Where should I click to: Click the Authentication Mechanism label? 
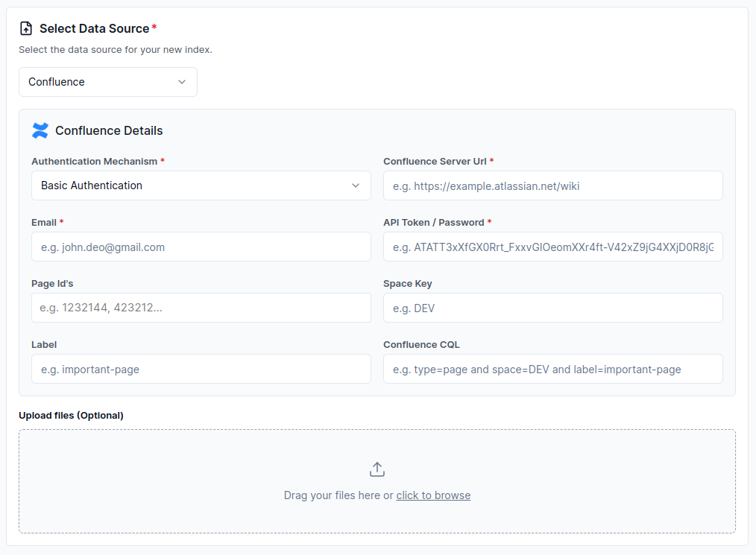[94, 161]
